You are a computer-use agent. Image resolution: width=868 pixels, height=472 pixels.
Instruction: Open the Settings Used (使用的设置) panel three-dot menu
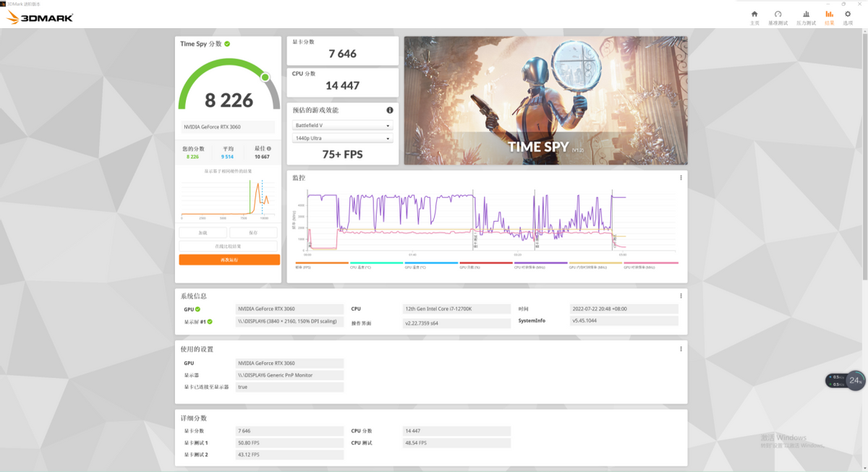681,349
